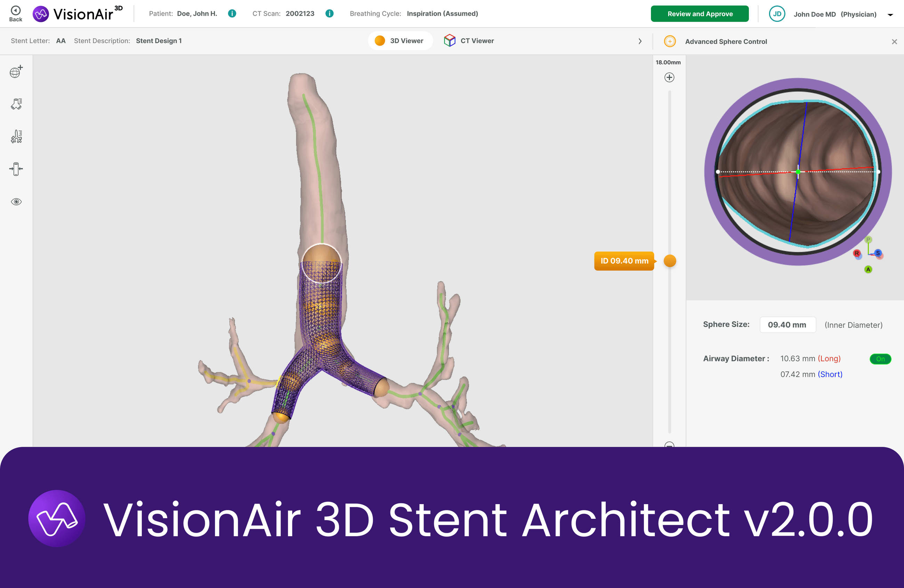Select the add sphere tool
Viewport: 904px width, 588px height.
tap(16, 71)
